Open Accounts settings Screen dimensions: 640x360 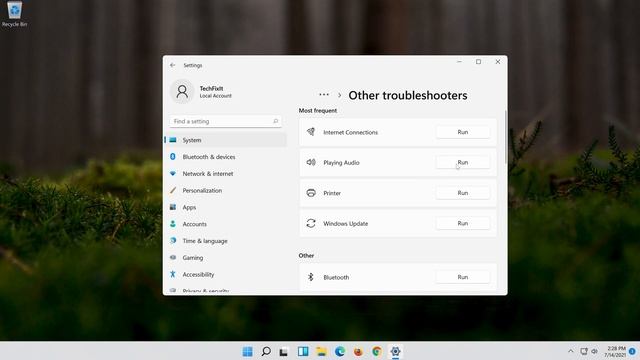click(226, 224)
